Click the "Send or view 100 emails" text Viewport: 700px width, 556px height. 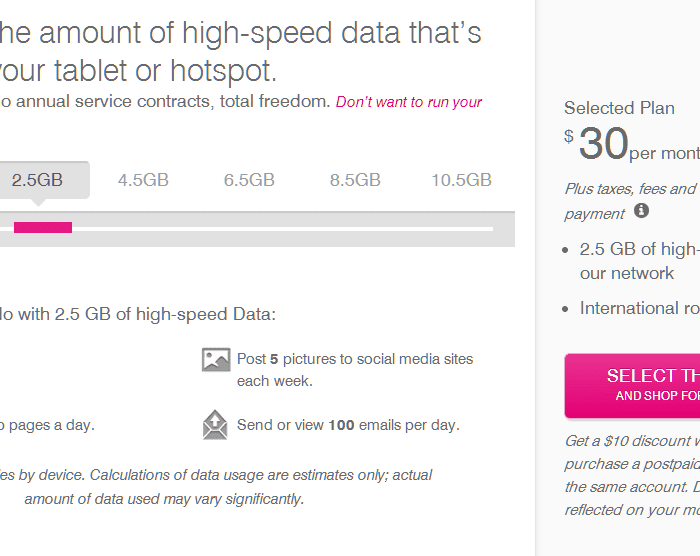(x=348, y=425)
